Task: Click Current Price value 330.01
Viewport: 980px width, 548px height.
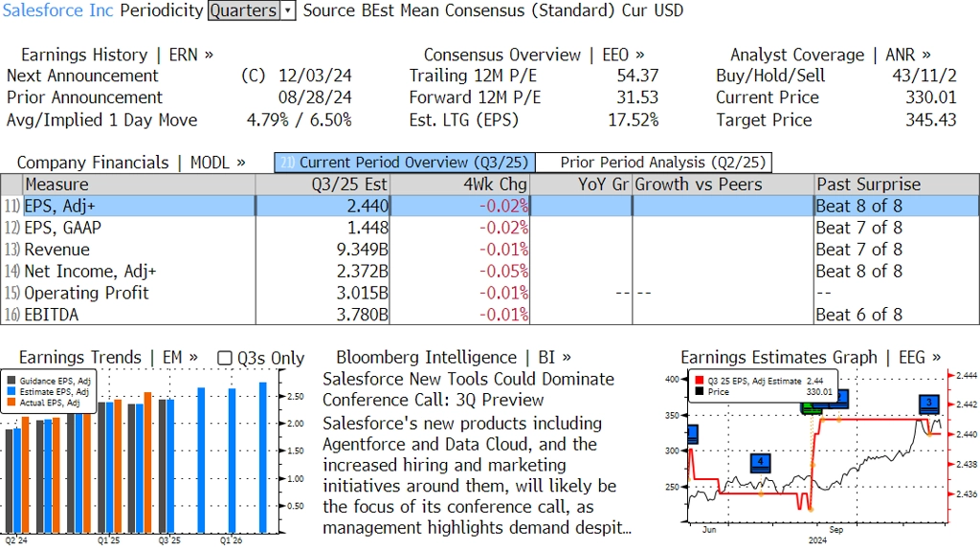Action: tap(931, 99)
